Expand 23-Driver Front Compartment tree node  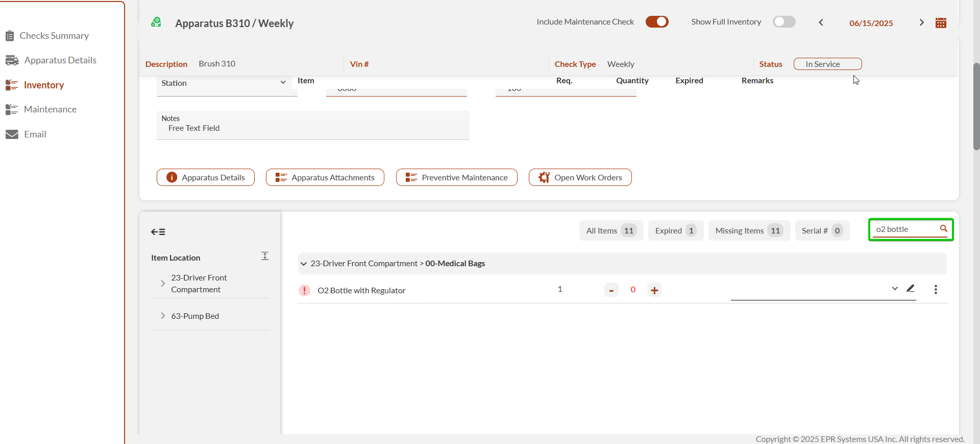click(x=163, y=284)
